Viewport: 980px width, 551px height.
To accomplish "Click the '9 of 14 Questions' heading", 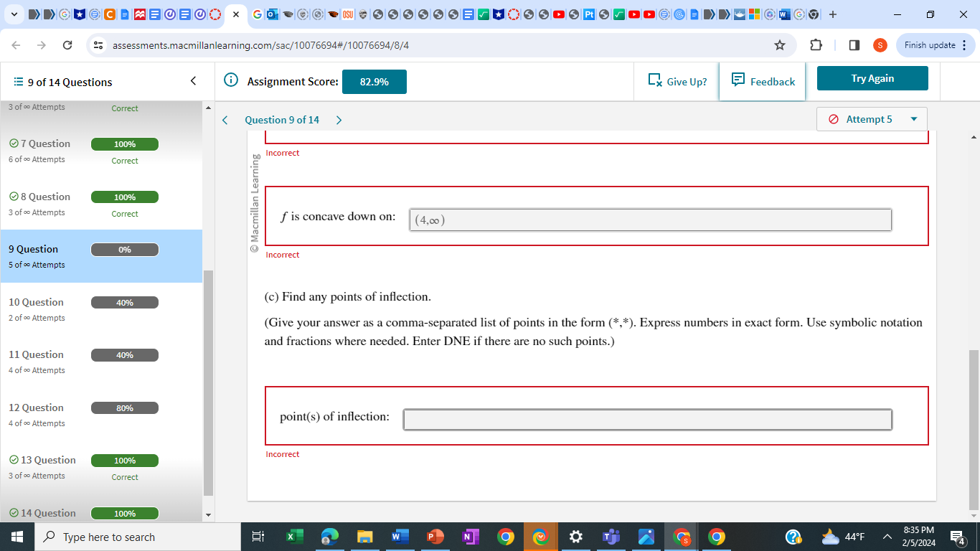I will [70, 82].
